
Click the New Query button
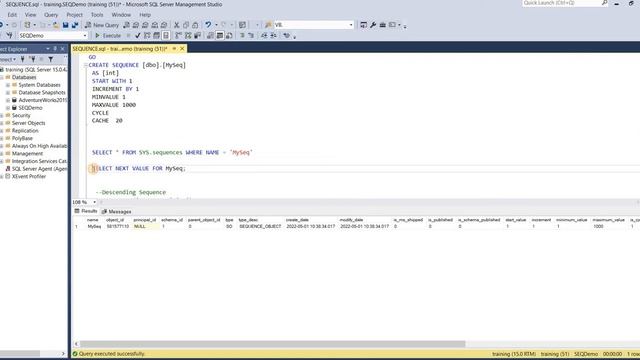tap(102, 25)
